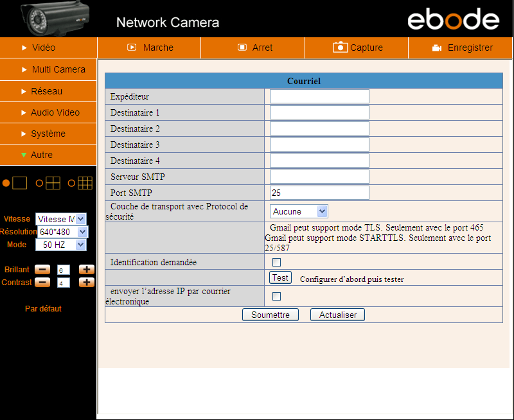Expand the Multi Camera menu section
Viewport: 514px width, 420px height.
coord(48,69)
